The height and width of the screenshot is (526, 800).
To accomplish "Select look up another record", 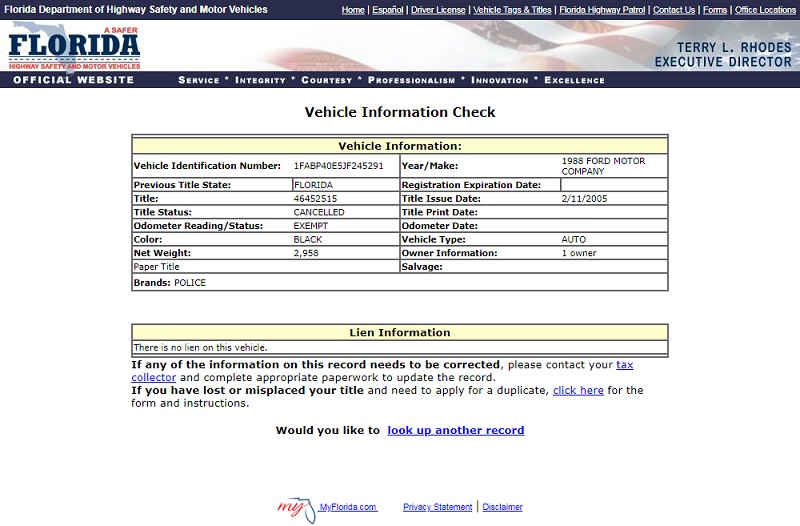I will click(456, 430).
